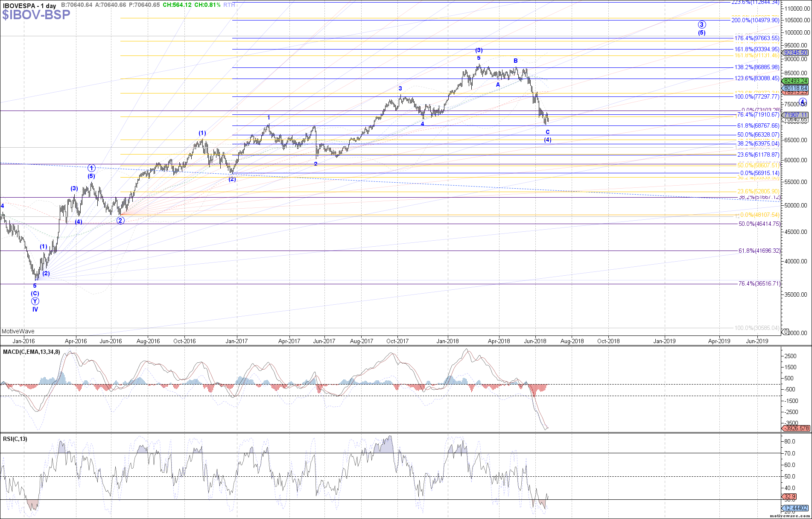
Task: Select the 176.4%(97663.55) Fibonacci label
Action: coord(757,38)
